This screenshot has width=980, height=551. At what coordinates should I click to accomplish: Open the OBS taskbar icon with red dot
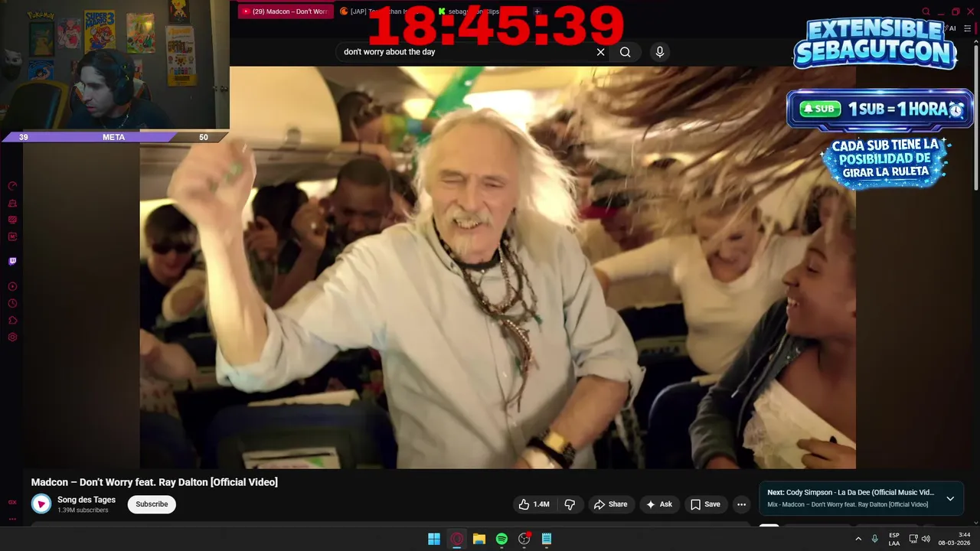pos(524,539)
